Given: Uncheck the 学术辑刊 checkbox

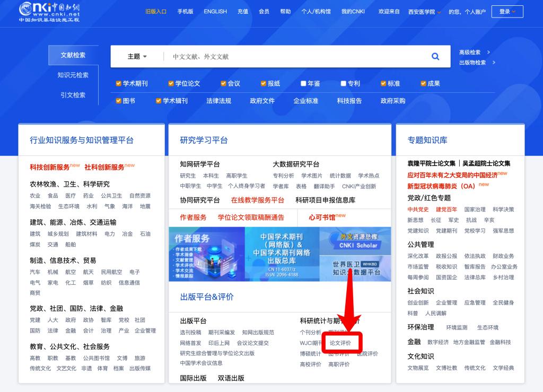Looking at the screenshot, I should tap(158, 101).
